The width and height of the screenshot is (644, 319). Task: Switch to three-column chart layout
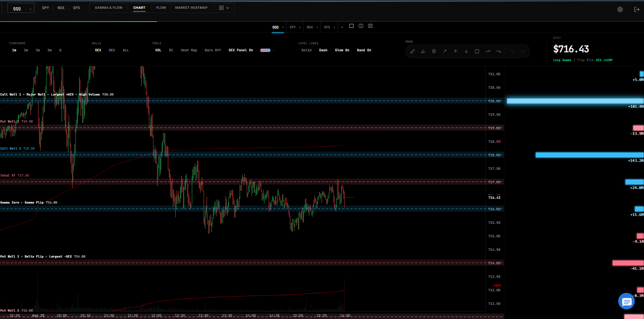(x=370, y=26)
